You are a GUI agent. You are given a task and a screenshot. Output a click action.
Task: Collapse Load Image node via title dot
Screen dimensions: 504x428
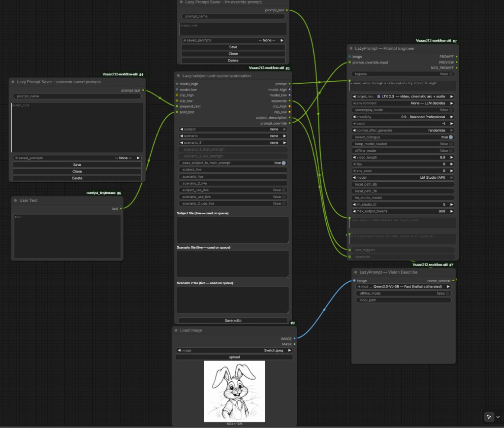pyautogui.click(x=176, y=330)
